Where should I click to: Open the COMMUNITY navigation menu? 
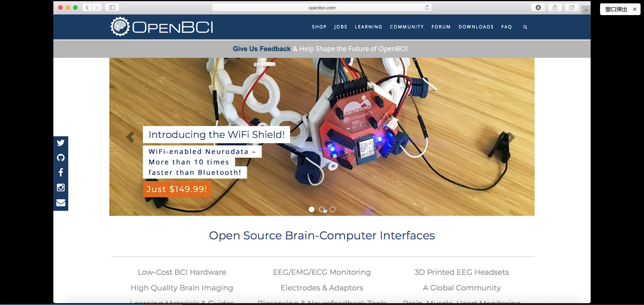coord(407,27)
